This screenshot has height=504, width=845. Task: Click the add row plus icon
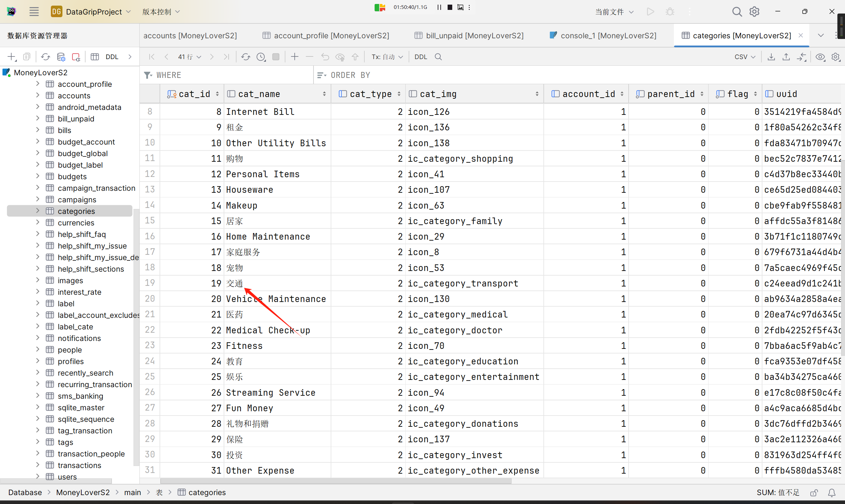click(x=294, y=57)
